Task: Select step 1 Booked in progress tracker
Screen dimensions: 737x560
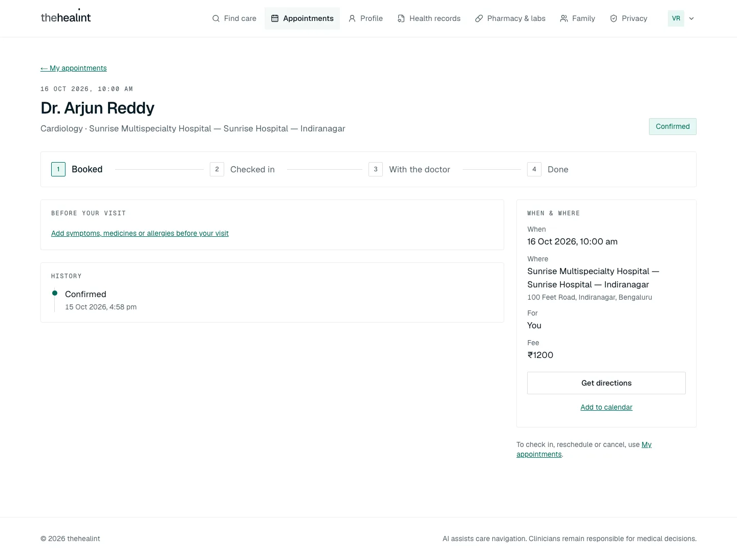Action: coord(77,169)
